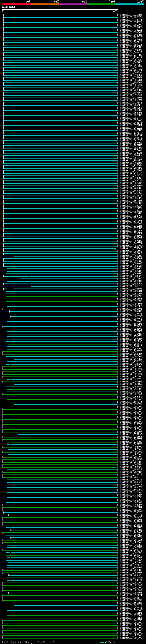The height and width of the screenshot is (644, 146).
Task: Select the UniRef100_P34920 label
Action: [131, 364]
